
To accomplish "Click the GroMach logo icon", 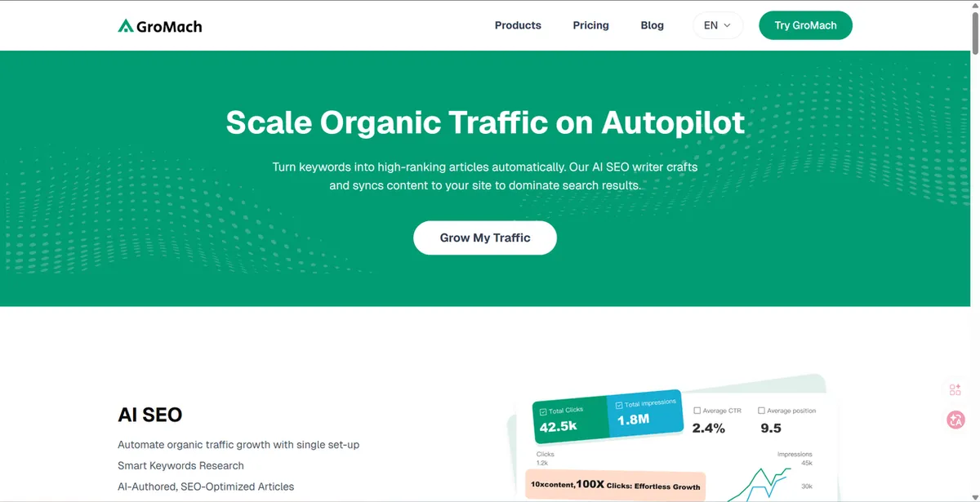I will coord(125,26).
